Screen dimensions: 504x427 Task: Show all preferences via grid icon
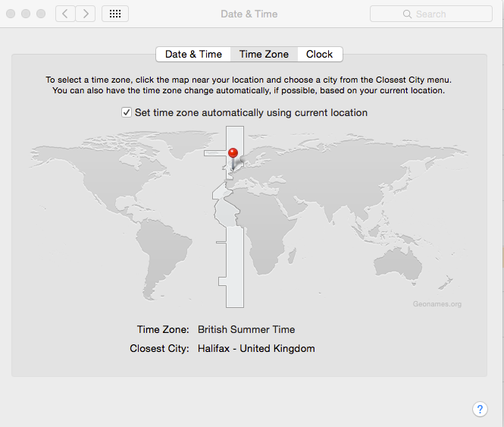click(114, 14)
